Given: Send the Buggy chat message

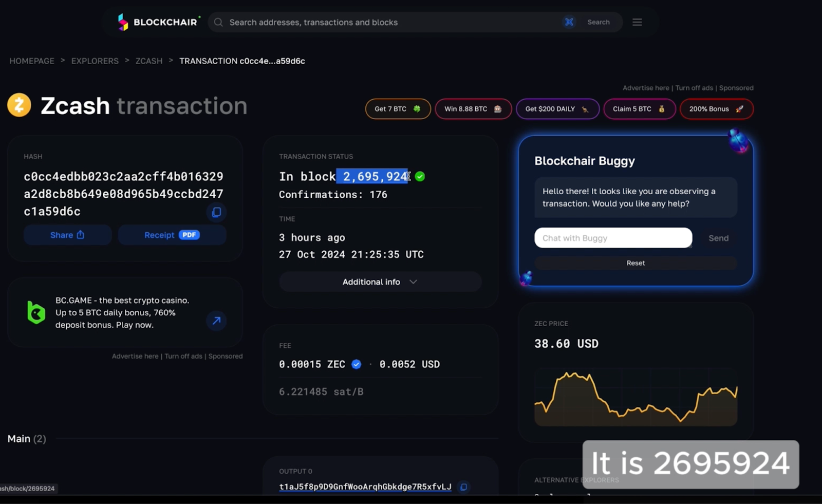Looking at the screenshot, I should click(718, 238).
